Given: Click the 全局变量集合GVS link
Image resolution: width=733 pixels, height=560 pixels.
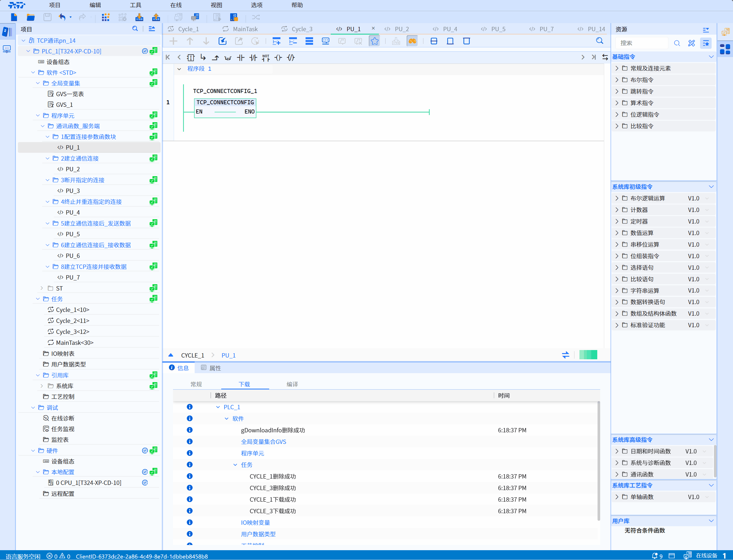Looking at the screenshot, I should [x=263, y=442].
